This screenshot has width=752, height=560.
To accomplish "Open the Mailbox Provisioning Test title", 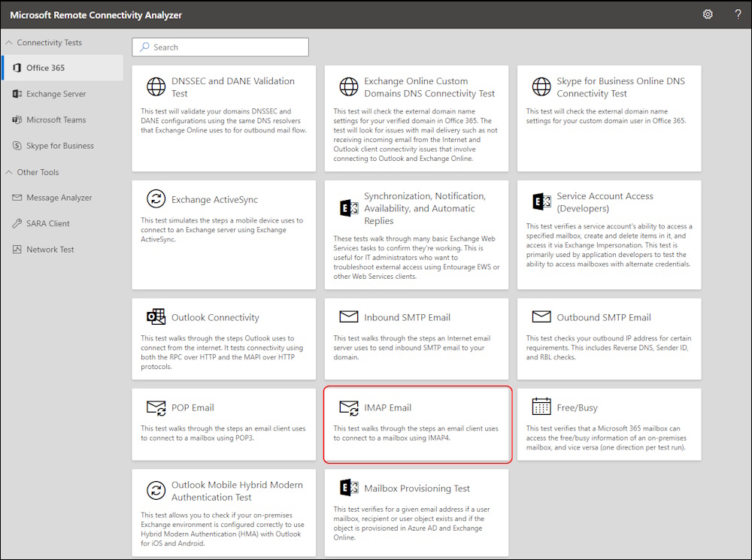I will [x=417, y=488].
